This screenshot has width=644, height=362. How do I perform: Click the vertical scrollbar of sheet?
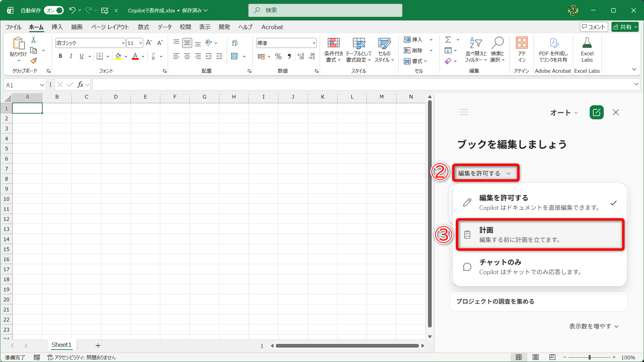430,215
